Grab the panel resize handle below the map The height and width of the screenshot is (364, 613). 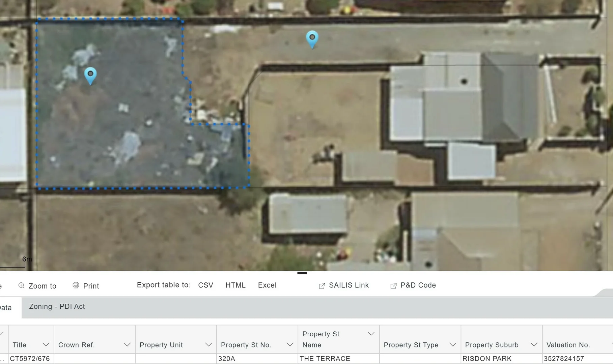point(302,273)
